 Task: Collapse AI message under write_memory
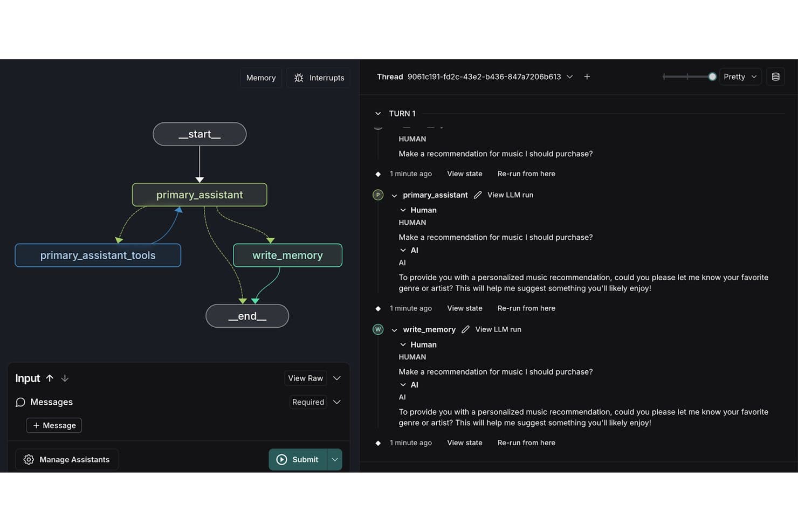[403, 385]
